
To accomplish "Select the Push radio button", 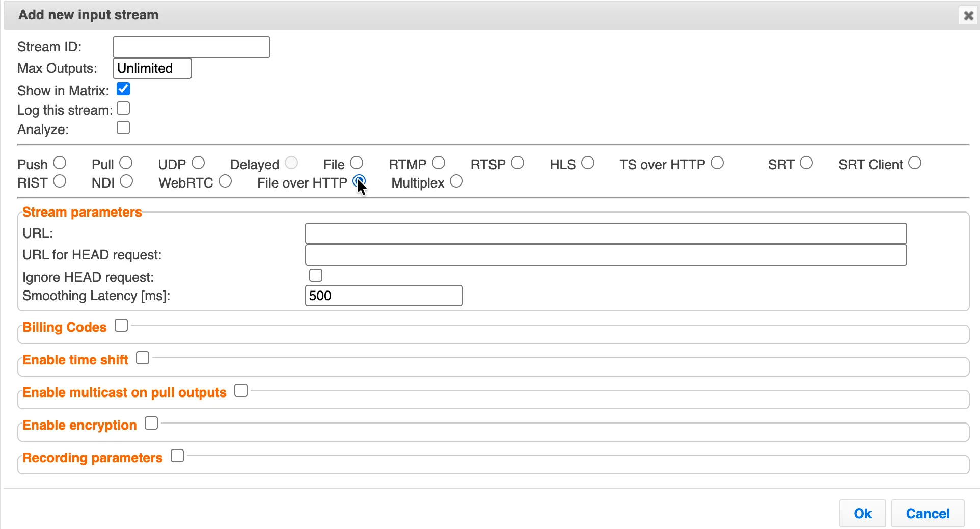I will coord(60,163).
